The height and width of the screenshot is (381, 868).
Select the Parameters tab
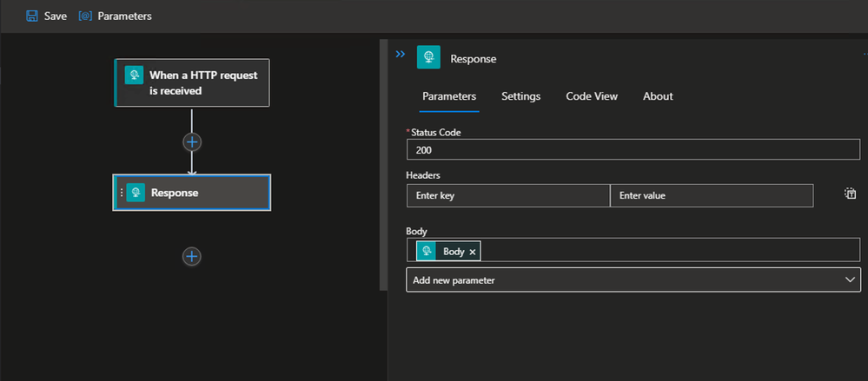click(x=449, y=96)
